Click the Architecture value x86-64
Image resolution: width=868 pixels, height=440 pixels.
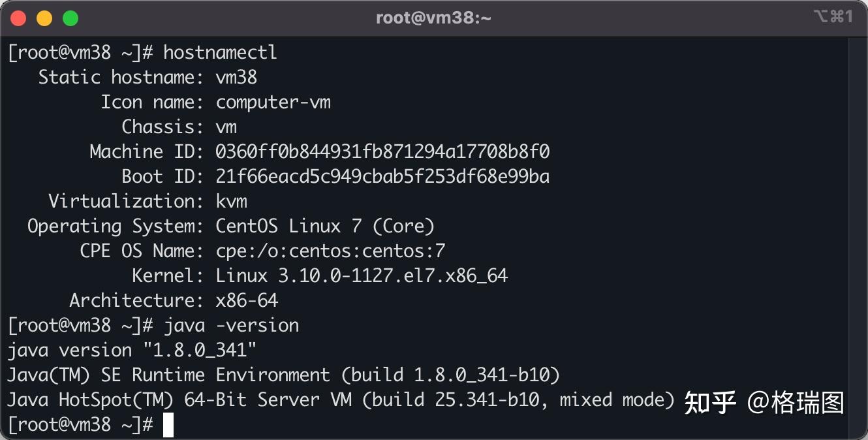[247, 300]
